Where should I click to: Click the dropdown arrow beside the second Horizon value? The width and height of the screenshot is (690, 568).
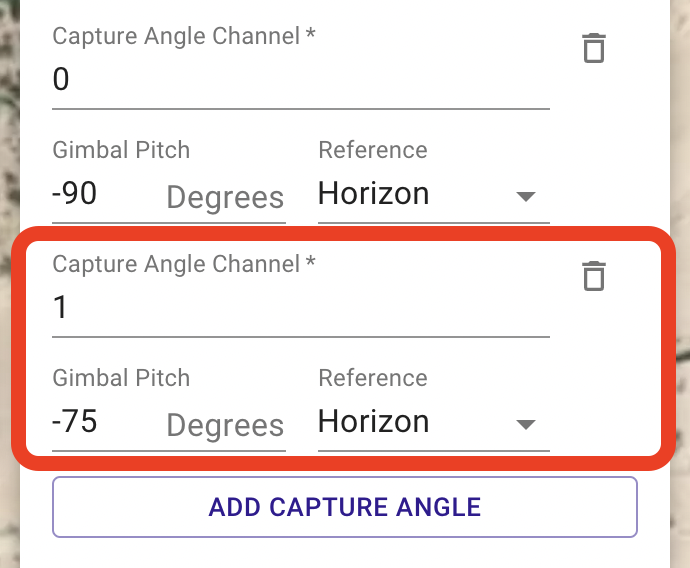pyautogui.click(x=526, y=424)
